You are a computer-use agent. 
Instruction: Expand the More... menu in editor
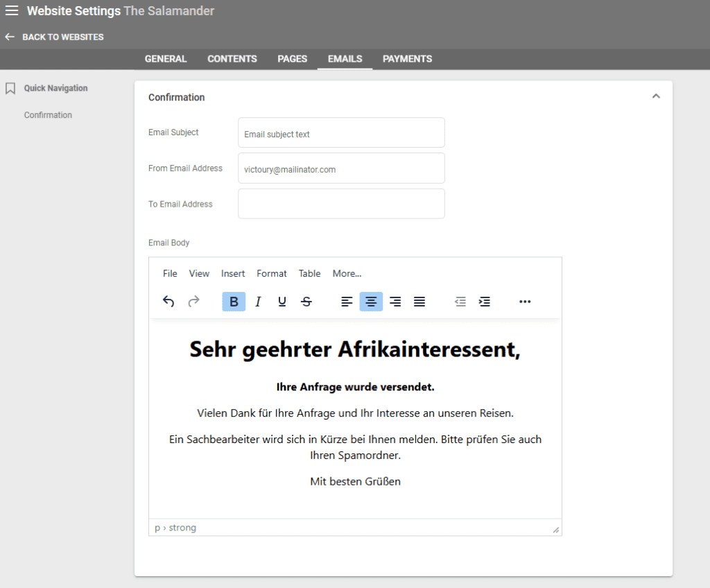[347, 273]
